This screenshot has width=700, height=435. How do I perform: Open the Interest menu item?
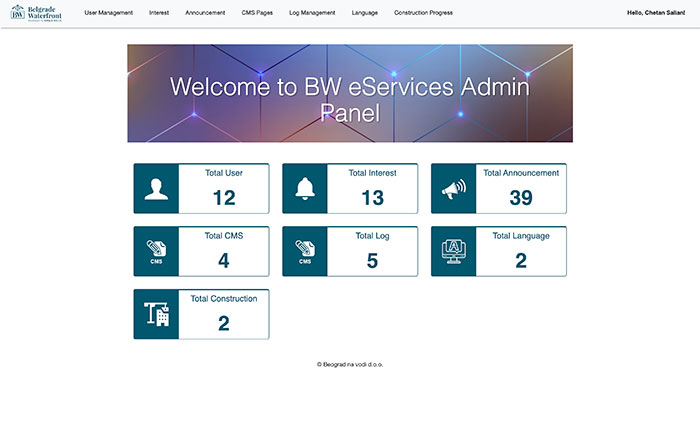(x=159, y=13)
